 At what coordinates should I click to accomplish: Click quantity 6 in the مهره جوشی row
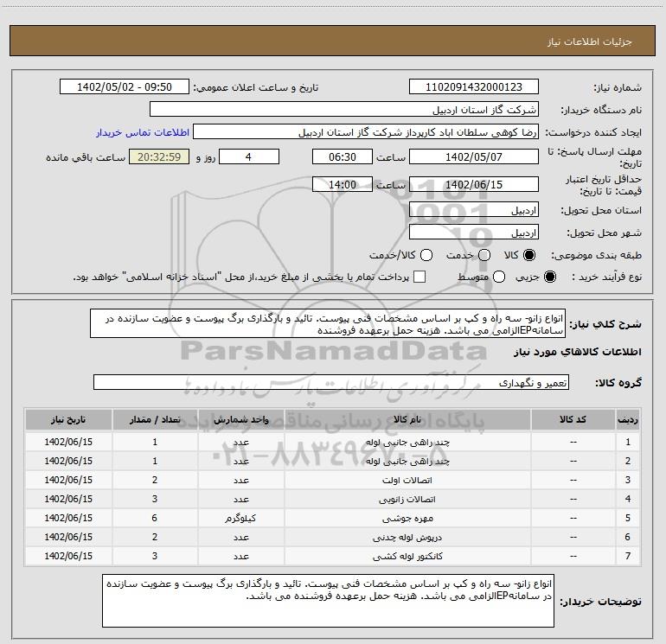coord(155,518)
